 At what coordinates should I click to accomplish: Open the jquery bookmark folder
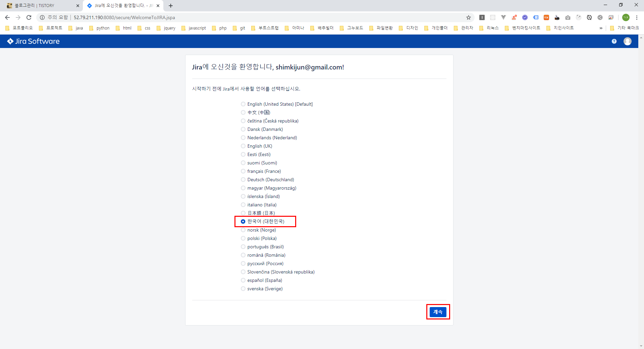pos(166,28)
